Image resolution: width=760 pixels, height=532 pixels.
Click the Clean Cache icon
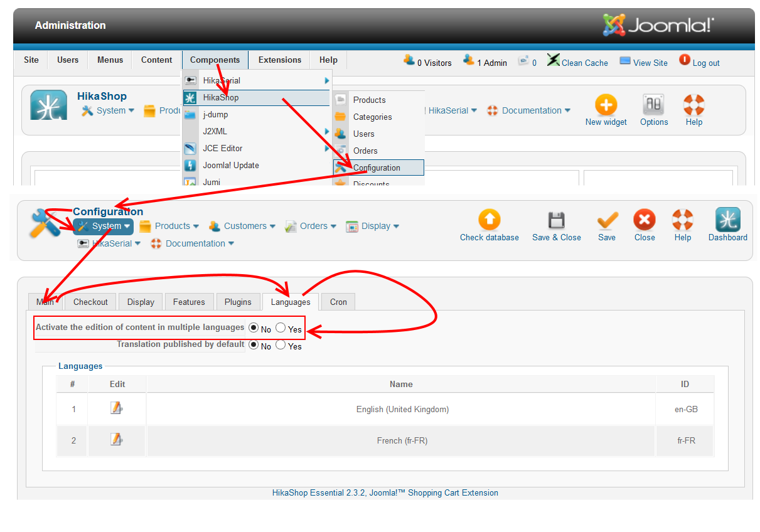553,60
